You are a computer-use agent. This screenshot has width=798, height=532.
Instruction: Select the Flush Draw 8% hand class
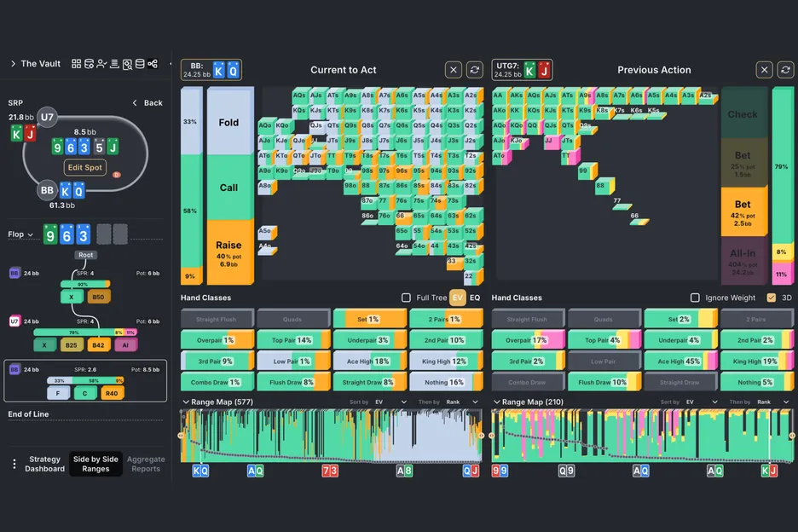click(292, 383)
